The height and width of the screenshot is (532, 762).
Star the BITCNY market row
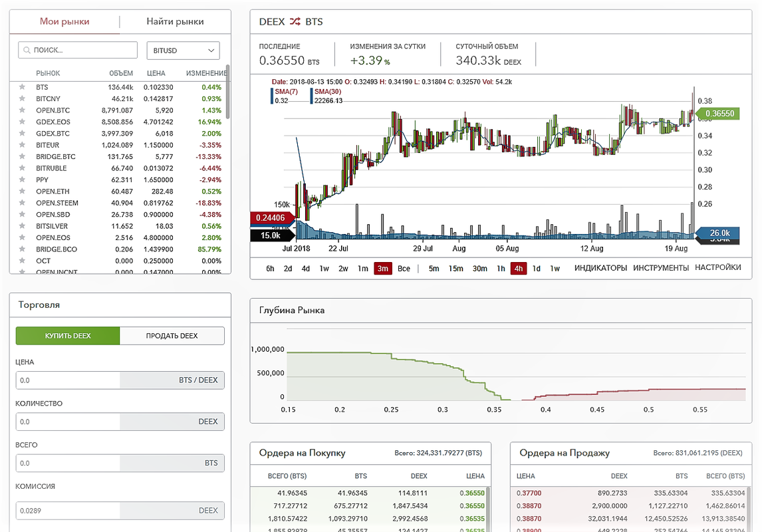(22, 98)
